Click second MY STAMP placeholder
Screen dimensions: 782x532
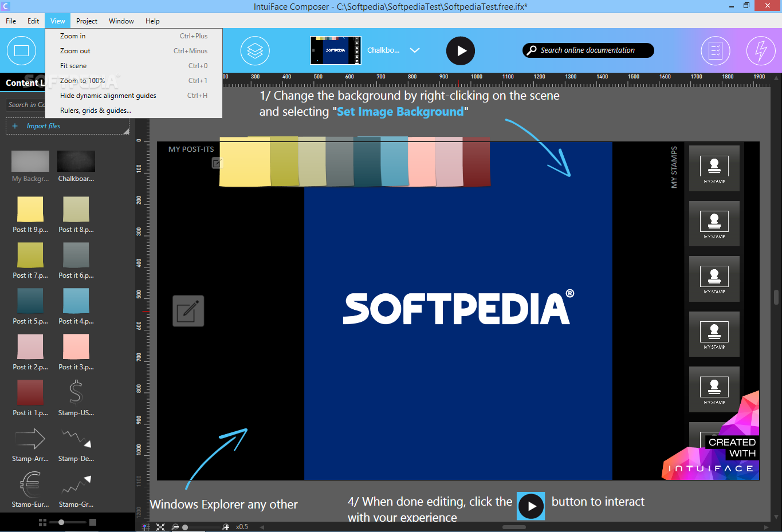(714, 223)
